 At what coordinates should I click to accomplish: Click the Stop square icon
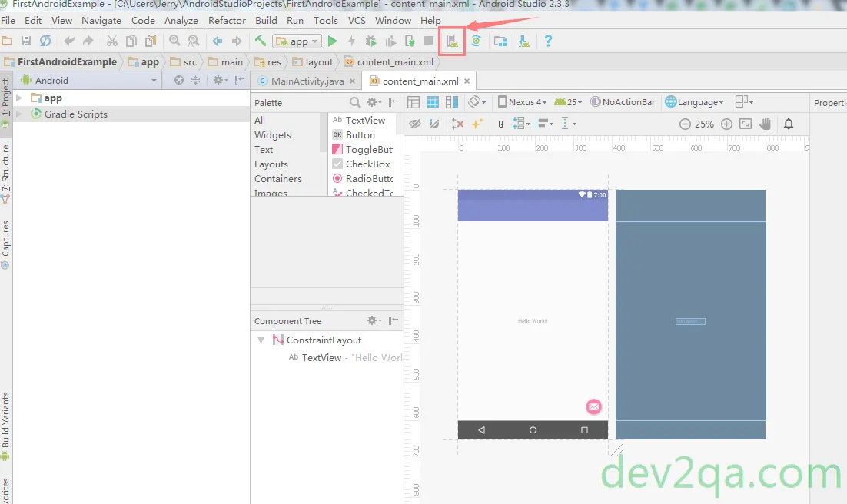(x=429, y=41)
